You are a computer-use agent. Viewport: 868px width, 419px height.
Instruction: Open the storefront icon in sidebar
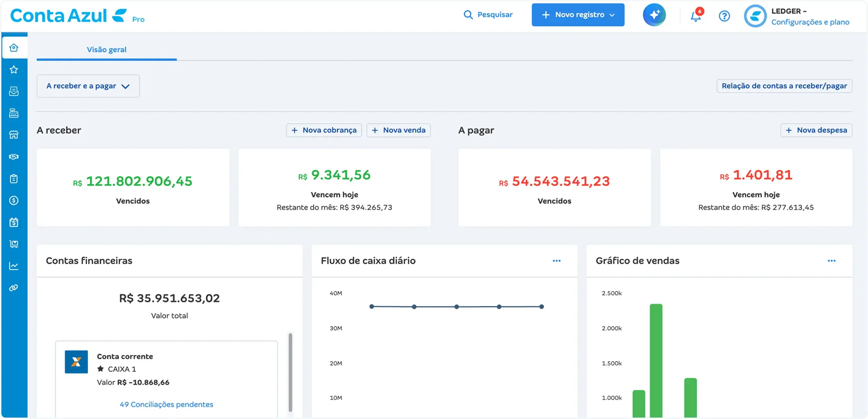coord(14,135)
